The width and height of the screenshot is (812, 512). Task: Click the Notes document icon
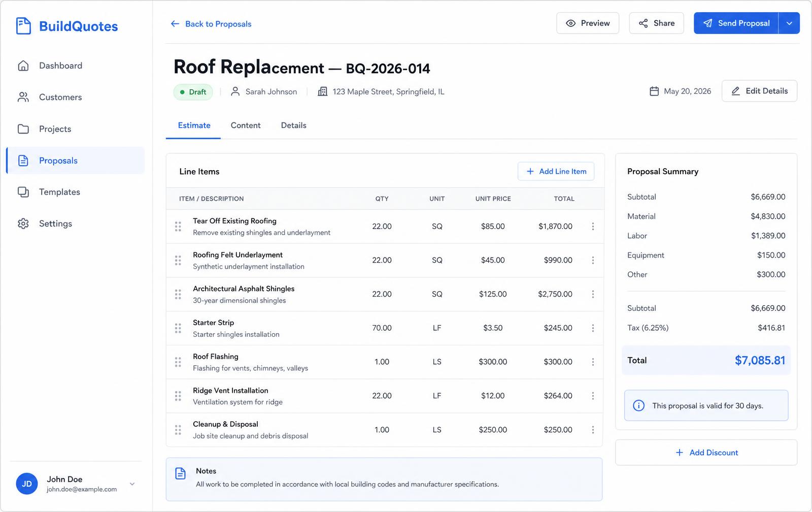coord(180,473)
